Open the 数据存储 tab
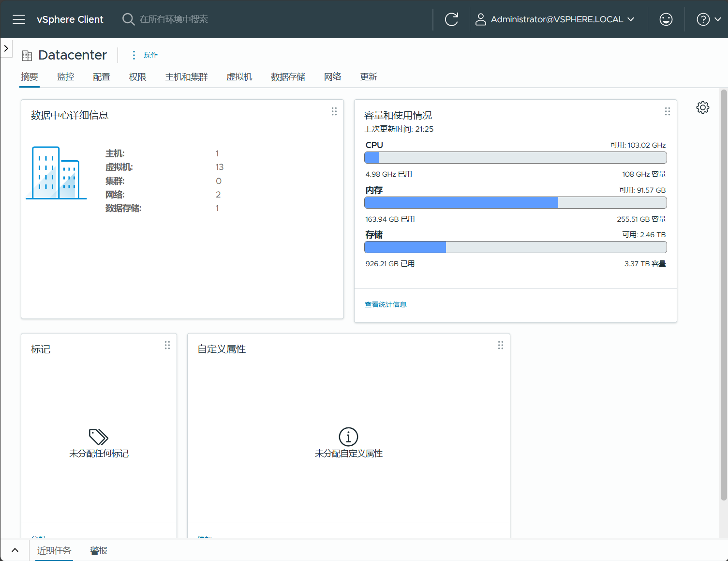Screen dimensions: 728x561 click(x=288, y=76)
